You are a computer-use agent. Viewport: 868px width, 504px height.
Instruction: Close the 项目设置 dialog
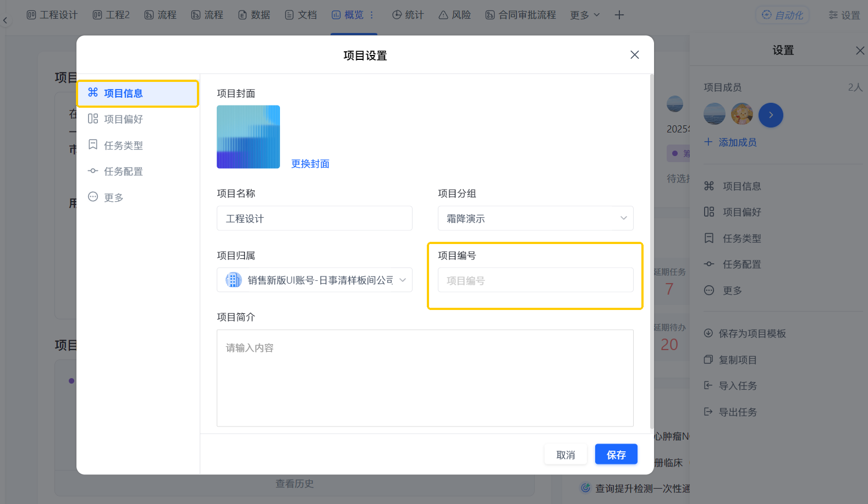click(635, 55)
